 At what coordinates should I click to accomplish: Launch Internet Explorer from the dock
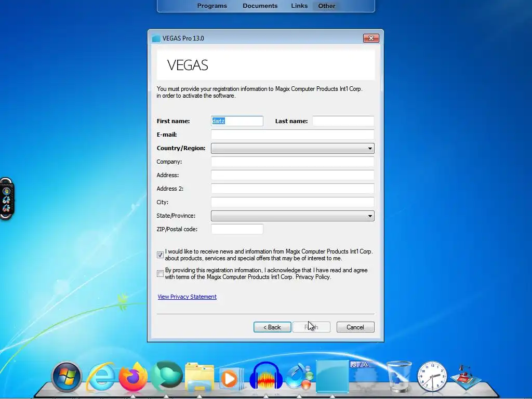click(101, 377)
